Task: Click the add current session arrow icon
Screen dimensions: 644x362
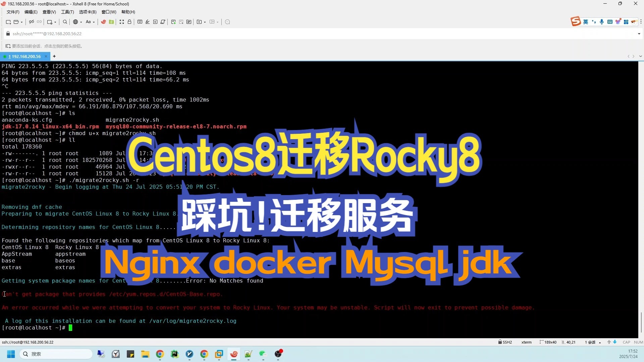Action: point(8,46)
